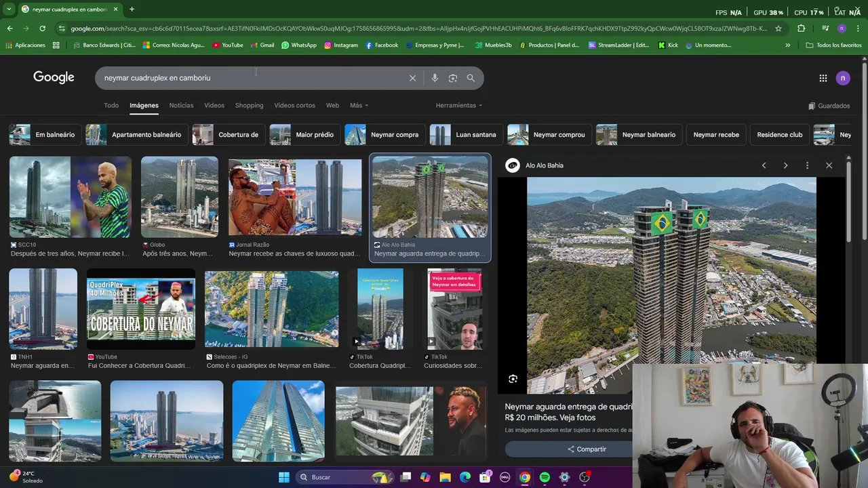
Task: Switch to the Web tab
Action: pyautogui.click(x=332, y=105)
